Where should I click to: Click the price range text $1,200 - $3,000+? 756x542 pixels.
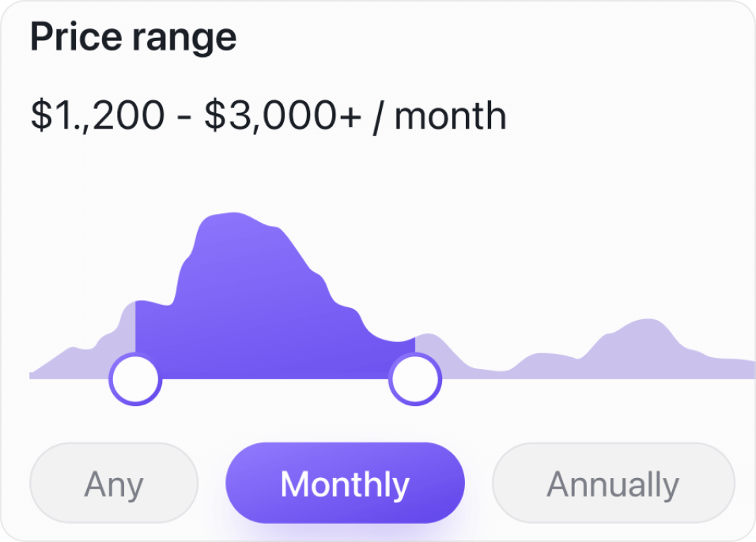point(267,115)
